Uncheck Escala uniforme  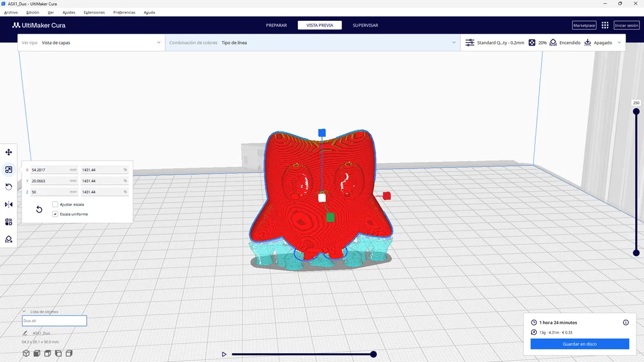coord(54,214)
